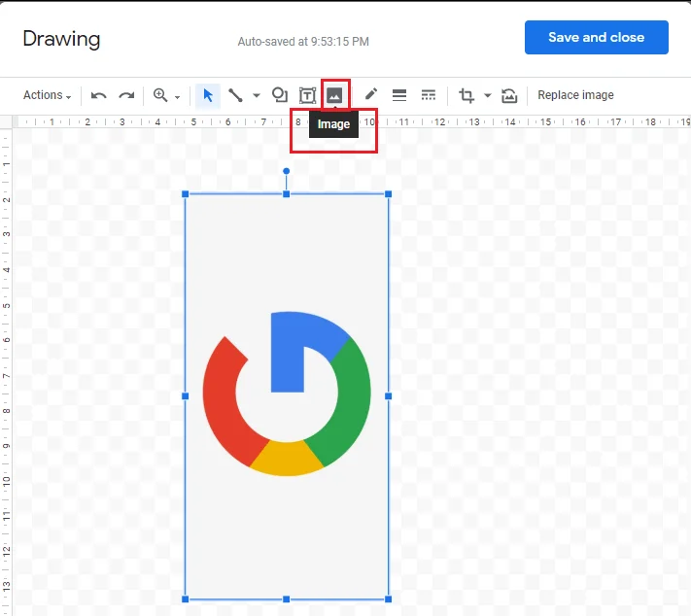Expand the Line tool dropdown arrow
This screenshot has height=616, width=691.
(x=257, y=95)
